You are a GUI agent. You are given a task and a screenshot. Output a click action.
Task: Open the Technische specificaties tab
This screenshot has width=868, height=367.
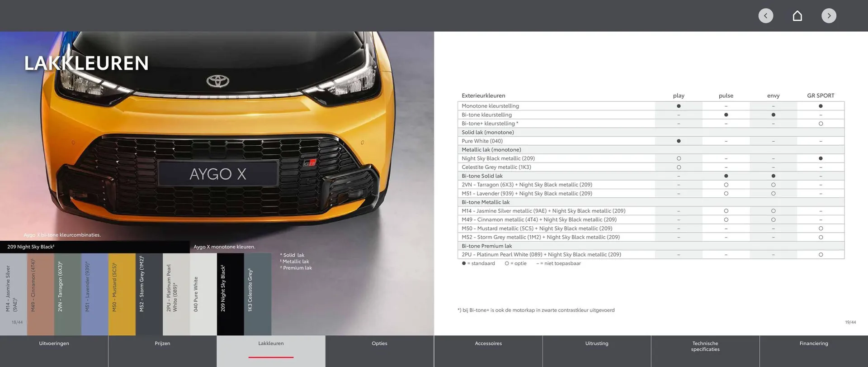click(705, 351)
